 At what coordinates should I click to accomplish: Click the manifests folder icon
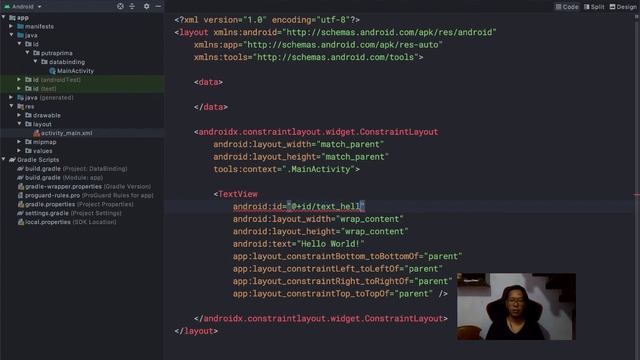[x=20, y=26]
